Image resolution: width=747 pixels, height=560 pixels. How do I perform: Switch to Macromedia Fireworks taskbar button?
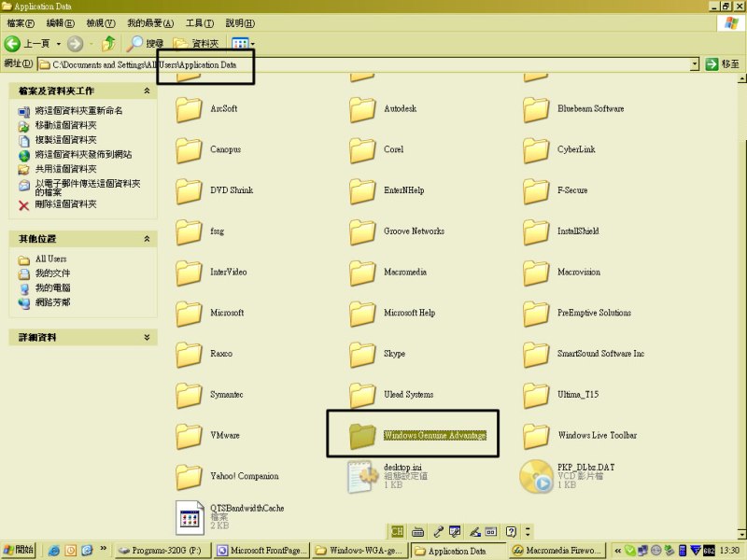coord(557,551)
